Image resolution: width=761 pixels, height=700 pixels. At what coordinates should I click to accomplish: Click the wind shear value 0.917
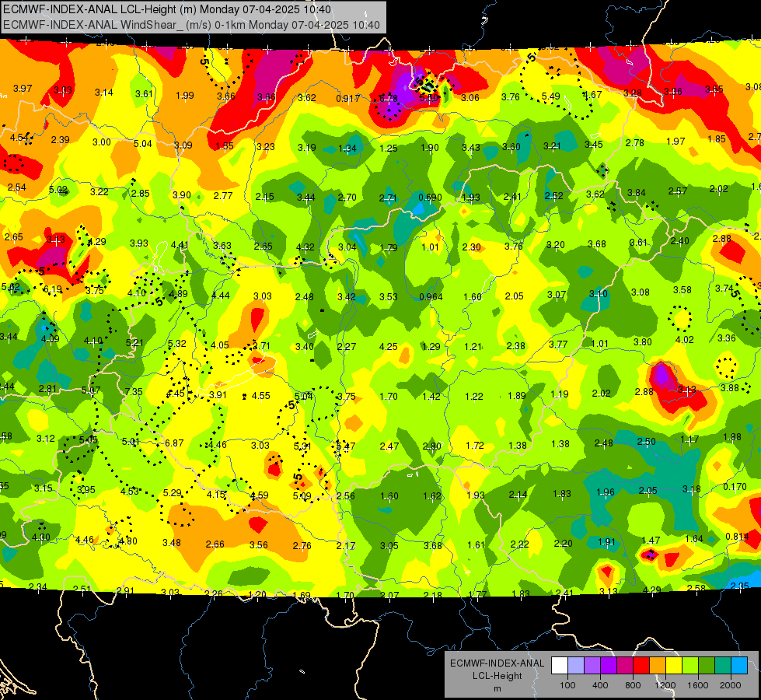(348, 99)
